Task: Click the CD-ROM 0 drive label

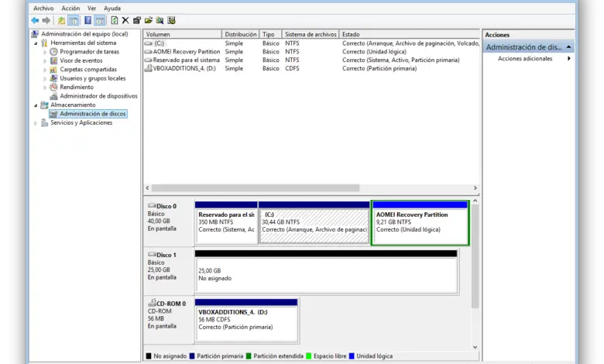Action: (170, 304)
